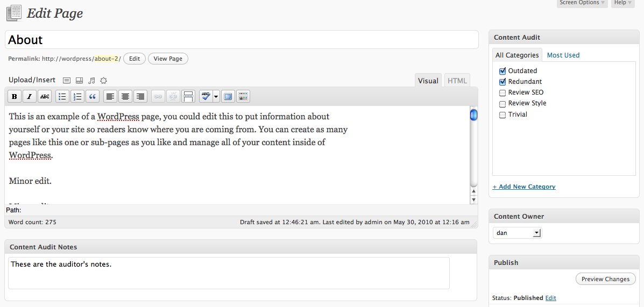Click the 'Upload/Insert' label
The width and height of the screenshot is (644, 307).
click(x=32, y=80)
